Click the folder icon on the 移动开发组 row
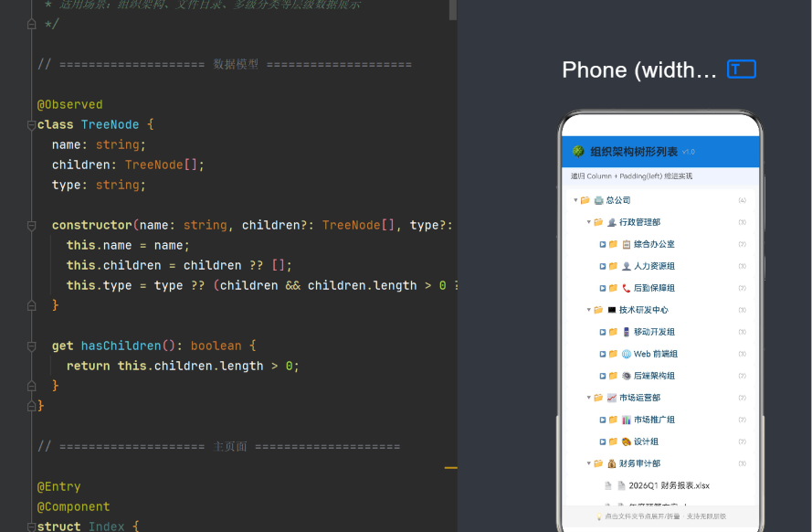This screenshot has width=812, height=532. click(613, 332)
